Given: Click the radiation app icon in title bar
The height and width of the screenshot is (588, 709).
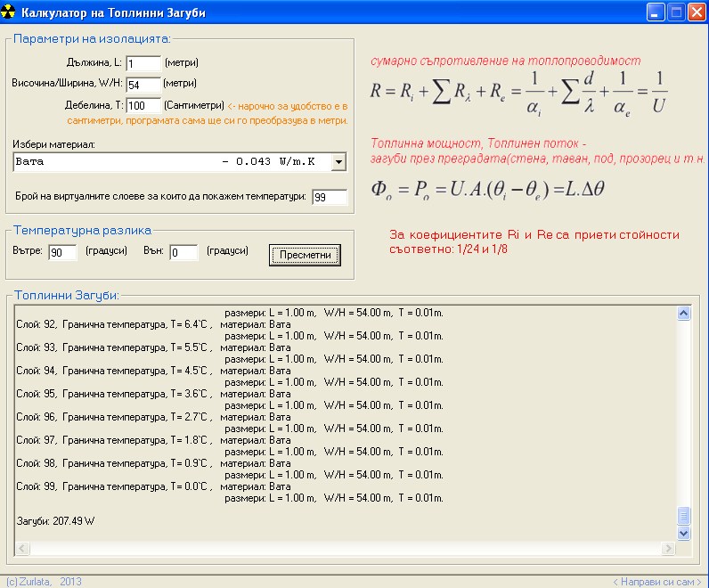Looking at the screenshot, I should [x=9, y=12].
